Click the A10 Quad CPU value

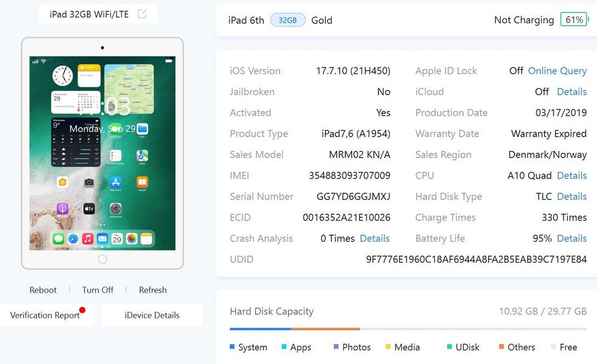pyautogui.click(x=529, y=175)
